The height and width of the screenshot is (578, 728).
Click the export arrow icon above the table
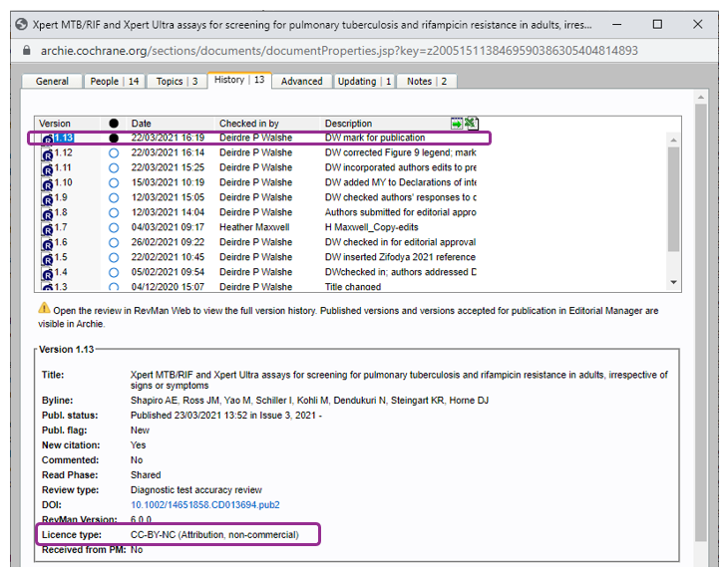pyautogui.click(x=457, y=124)
